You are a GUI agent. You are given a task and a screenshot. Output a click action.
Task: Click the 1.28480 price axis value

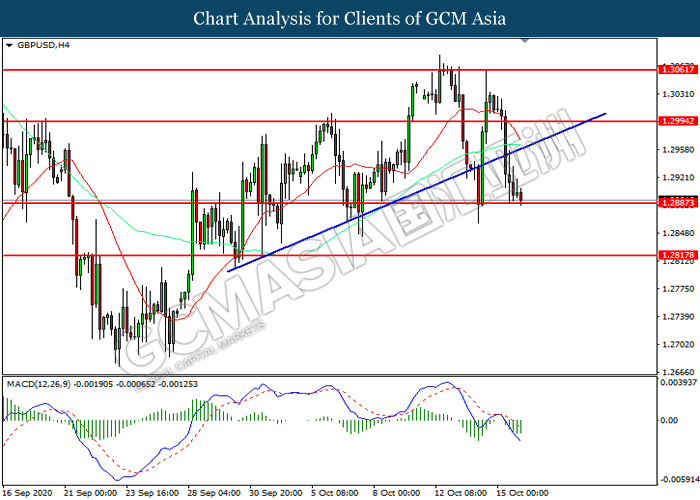[678, 233]
